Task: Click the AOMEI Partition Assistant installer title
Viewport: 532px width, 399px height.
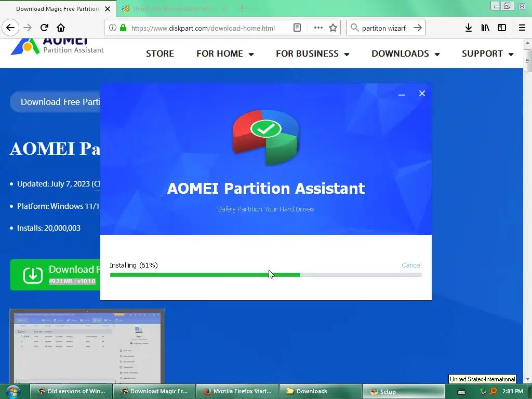Action: tap(266, 188)
